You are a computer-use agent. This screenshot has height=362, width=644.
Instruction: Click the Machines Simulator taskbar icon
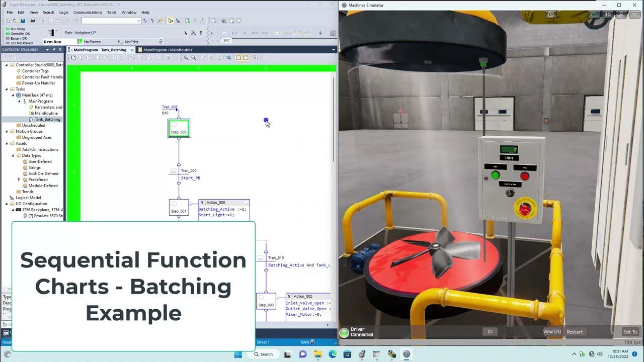(407, 354)
